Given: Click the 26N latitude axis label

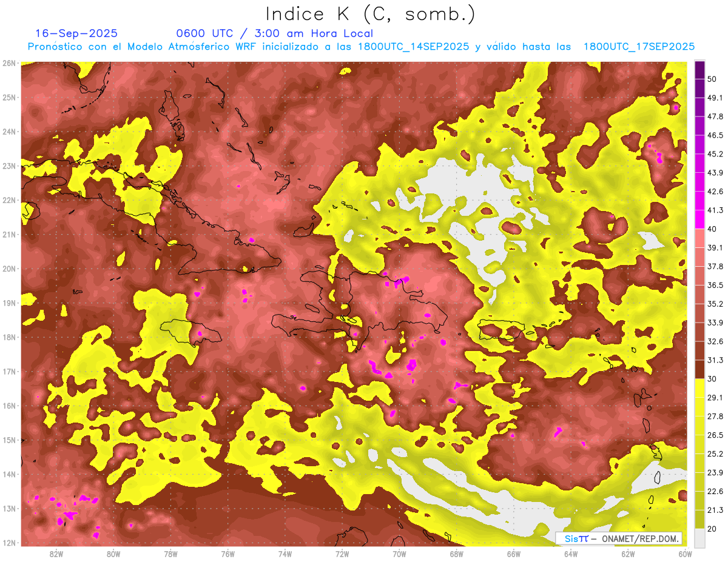Looking at the screenshot, I should [8, 63].
